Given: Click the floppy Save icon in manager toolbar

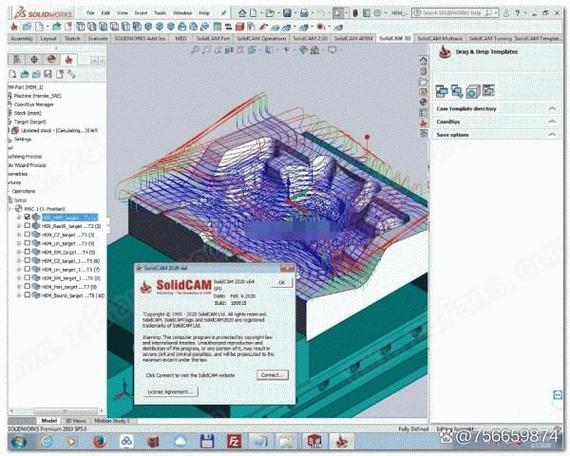Looking at the screenshot, I should pos(48,74).
